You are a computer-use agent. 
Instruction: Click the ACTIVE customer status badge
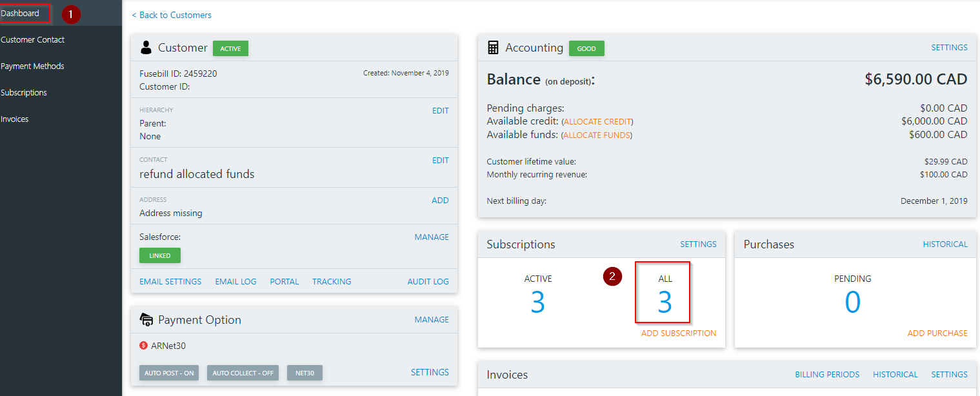pyautogui.click(x=230, y=48)
